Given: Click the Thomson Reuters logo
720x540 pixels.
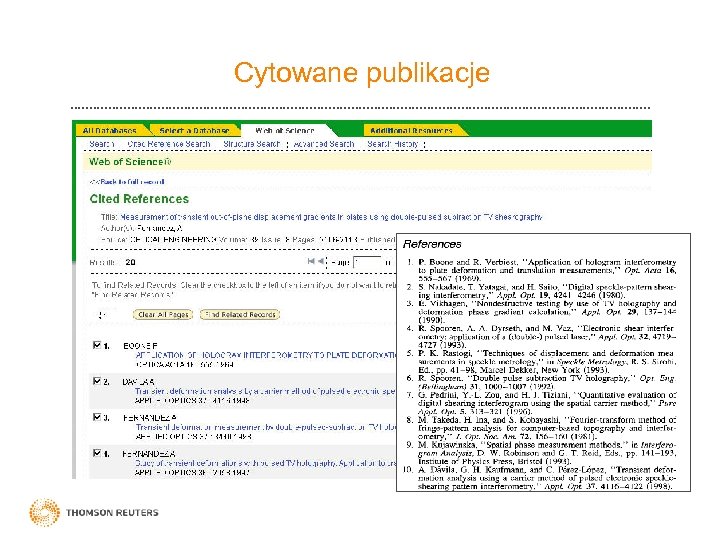Looking at the screenshot, I should click(94, 512).
